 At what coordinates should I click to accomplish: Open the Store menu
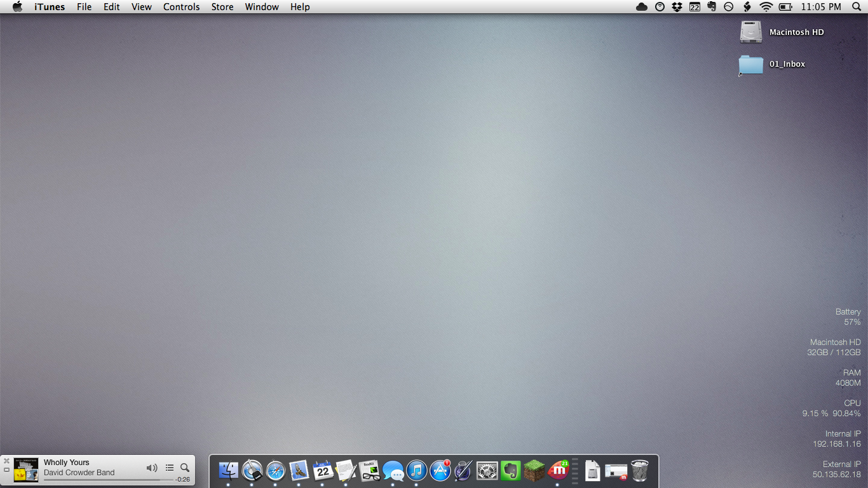[x=222, y=7]
